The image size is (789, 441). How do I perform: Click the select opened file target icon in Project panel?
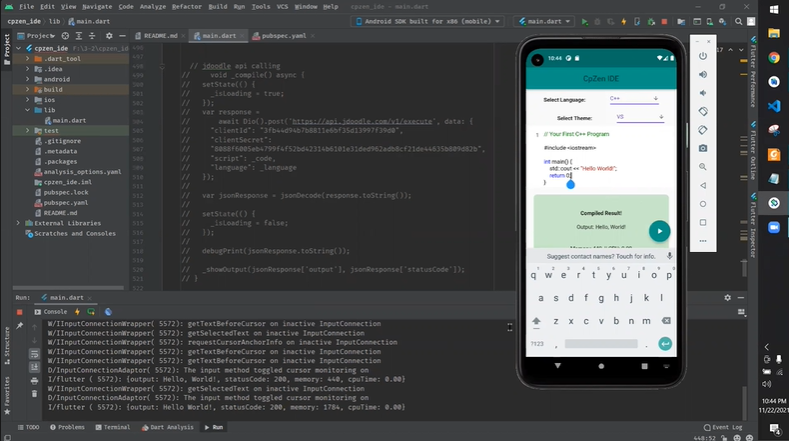pyautogui.click(x=65, y=36)
